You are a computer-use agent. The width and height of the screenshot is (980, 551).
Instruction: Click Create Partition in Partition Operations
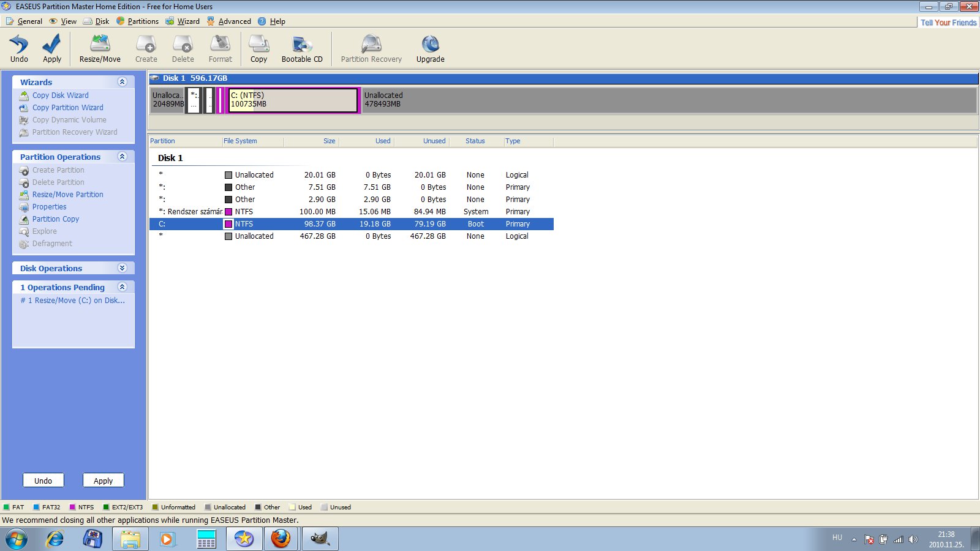(x=58, y=170)
